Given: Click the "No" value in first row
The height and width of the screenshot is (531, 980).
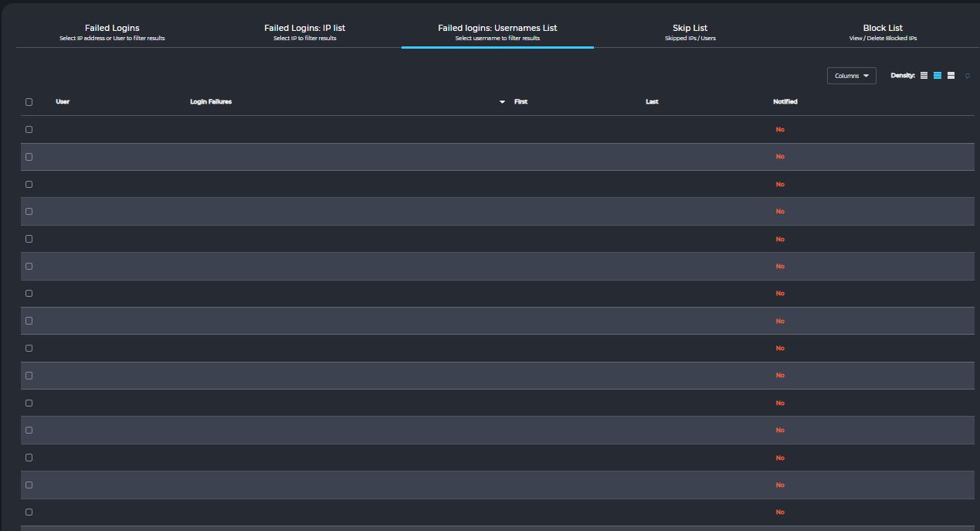Looking at the screenshot, I should [780, 130].
